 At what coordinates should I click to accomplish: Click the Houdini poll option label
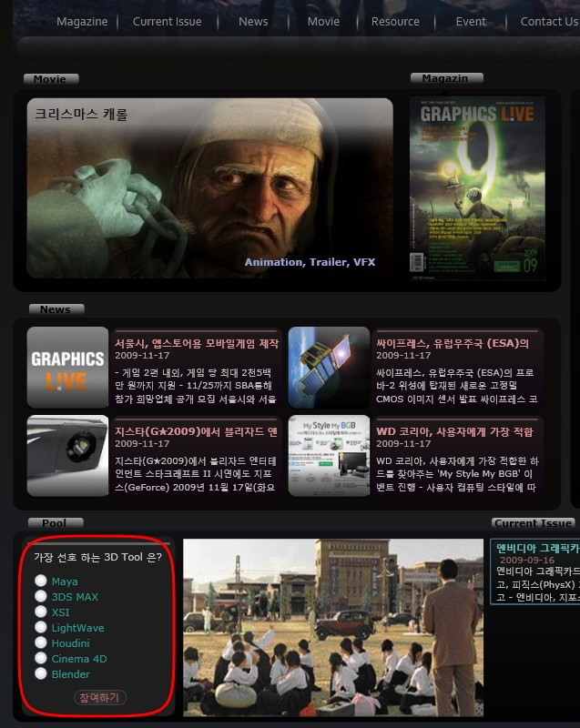pyautogui.click(x=71, y=643)
